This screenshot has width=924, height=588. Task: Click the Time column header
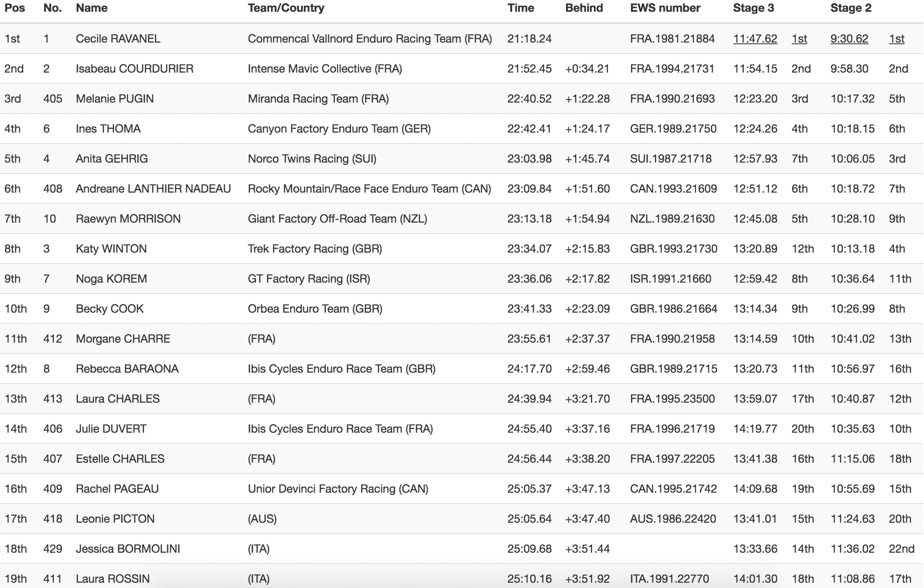click(x=520, y=8)
